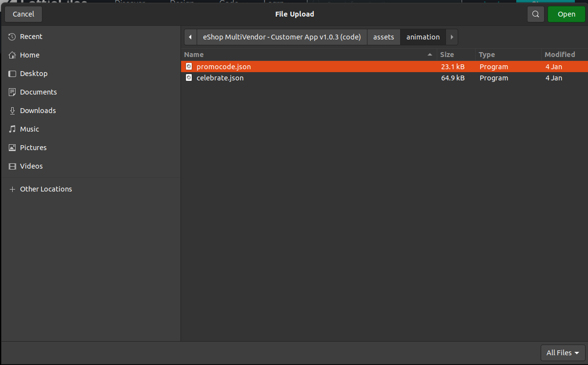The height and width of the screenshot is (365, 588).
Task: Select the eShop MultiVendor path breadcrumb
Action: pyautogui.click(x=282, y=37)
